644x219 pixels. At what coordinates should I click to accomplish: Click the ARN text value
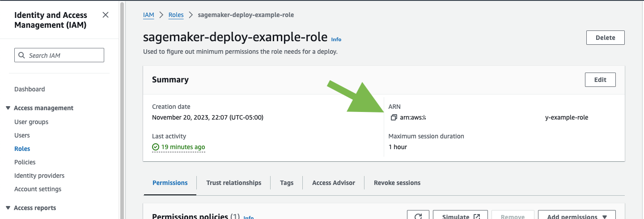coord(494,117)
